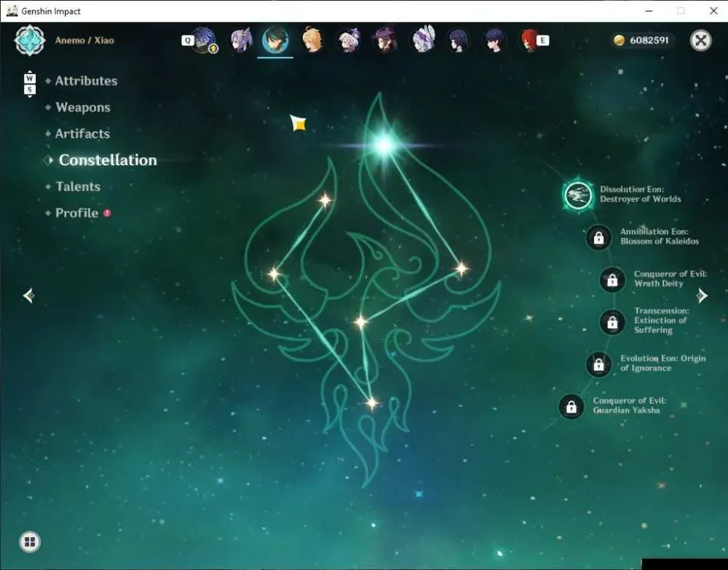Advance to the next character with the right arrow
This screenshot has height=570, width=728.
tap(703, 296)
